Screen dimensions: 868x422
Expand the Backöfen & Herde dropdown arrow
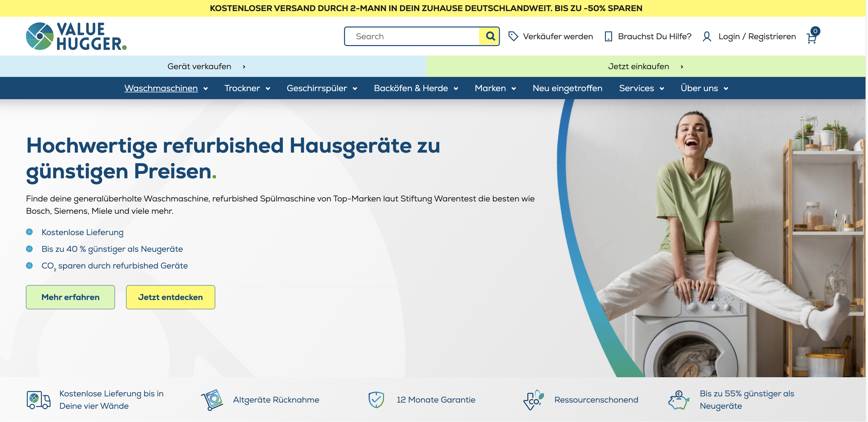[456, 89]
